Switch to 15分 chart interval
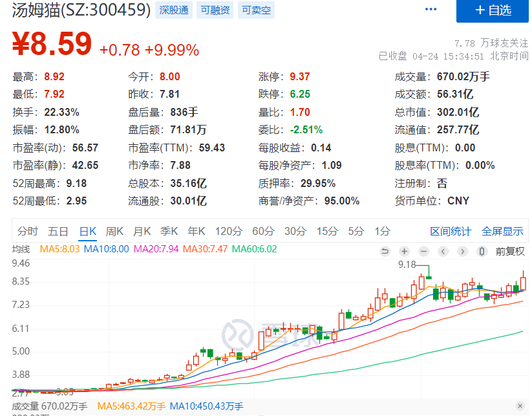This screenshot has width=532, height=416. pyautogui.click(x=328, y=231)
